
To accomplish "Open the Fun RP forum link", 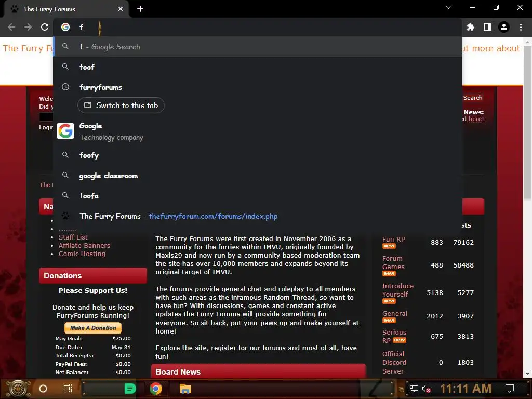I will point(394,239).
